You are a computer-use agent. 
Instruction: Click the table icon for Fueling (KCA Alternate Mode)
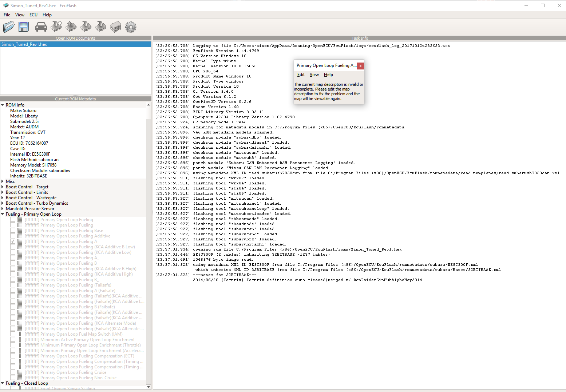[x=20, y=323]
